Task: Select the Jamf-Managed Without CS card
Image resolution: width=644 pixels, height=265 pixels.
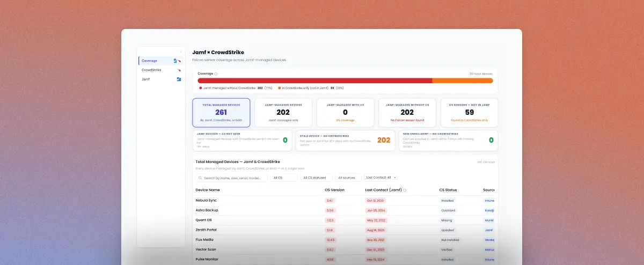Action: [x=407, y=113]
